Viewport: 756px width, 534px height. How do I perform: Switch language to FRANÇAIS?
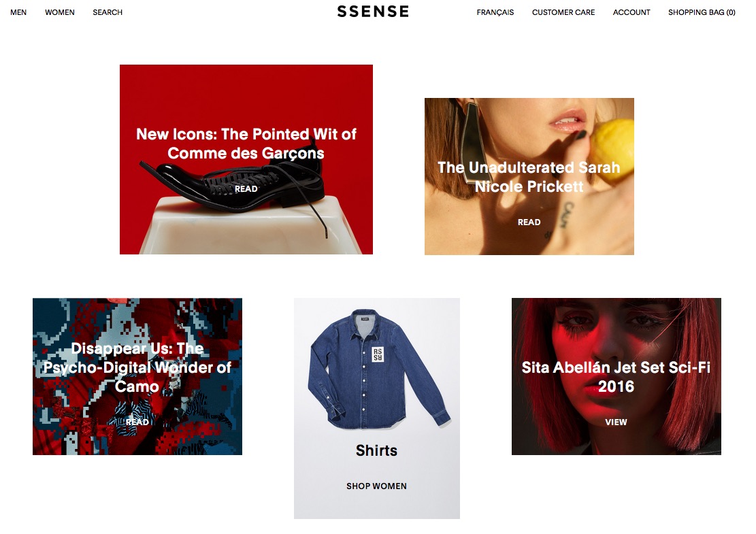[x=495, y=12]
